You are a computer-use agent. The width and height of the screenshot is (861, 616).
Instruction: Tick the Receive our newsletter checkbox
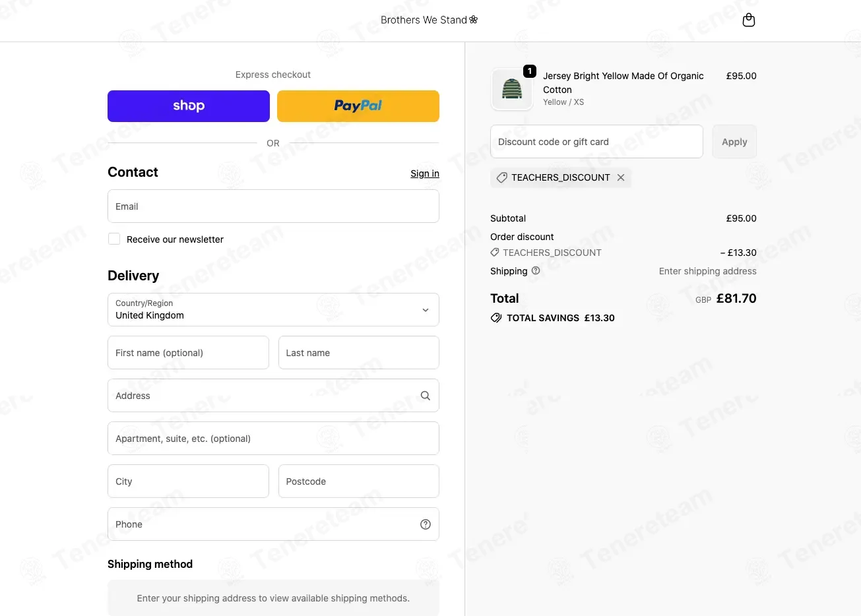[114, 239]
